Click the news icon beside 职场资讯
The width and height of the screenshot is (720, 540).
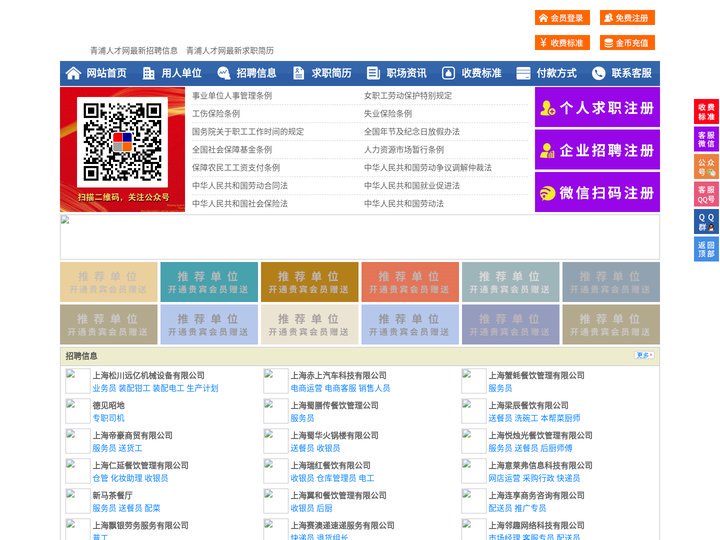click(373, 73)
